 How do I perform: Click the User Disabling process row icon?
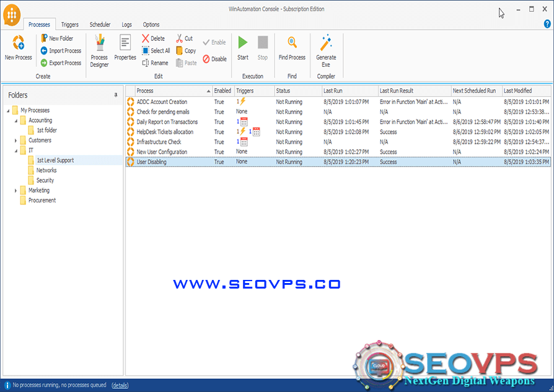coord(131,162)
